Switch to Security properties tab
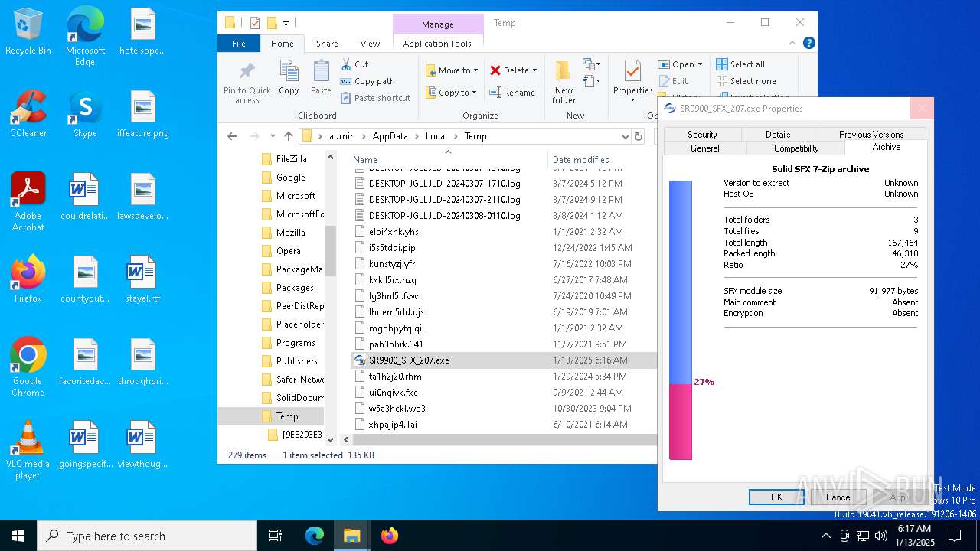 tap(702, 134)
